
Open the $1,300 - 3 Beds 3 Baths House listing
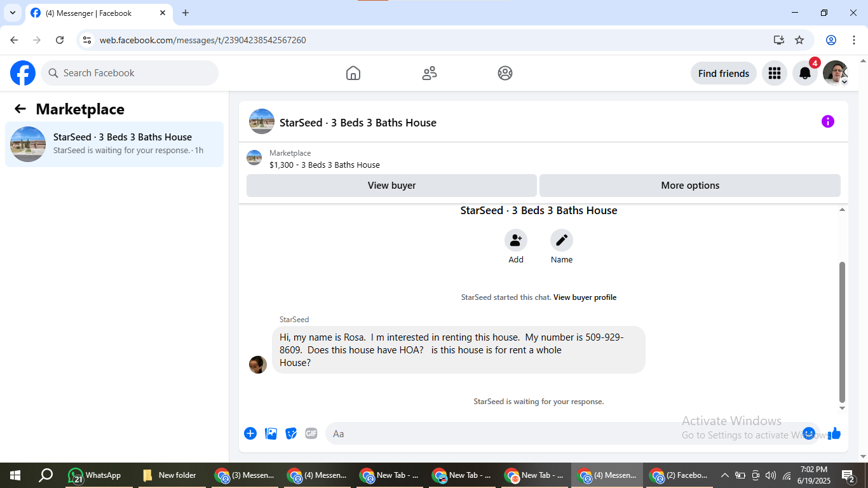pos(325,165)
